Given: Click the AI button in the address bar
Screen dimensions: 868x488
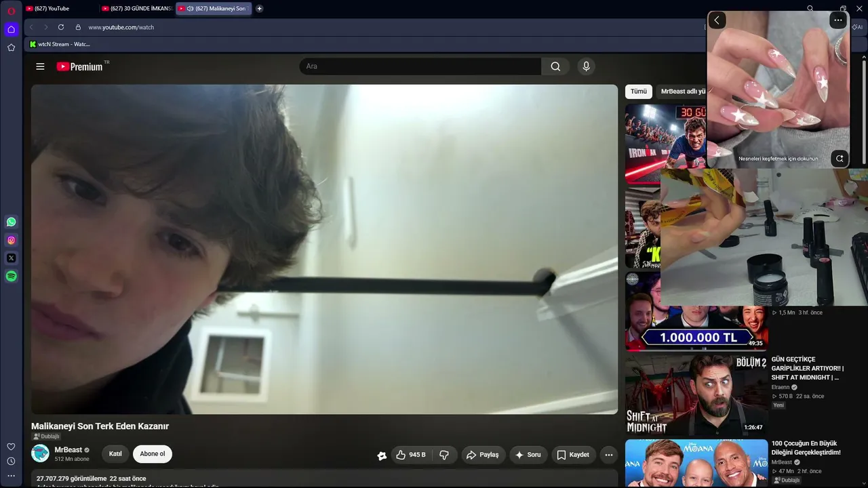Looking at the screenshot, I should (x=858, y=27).
